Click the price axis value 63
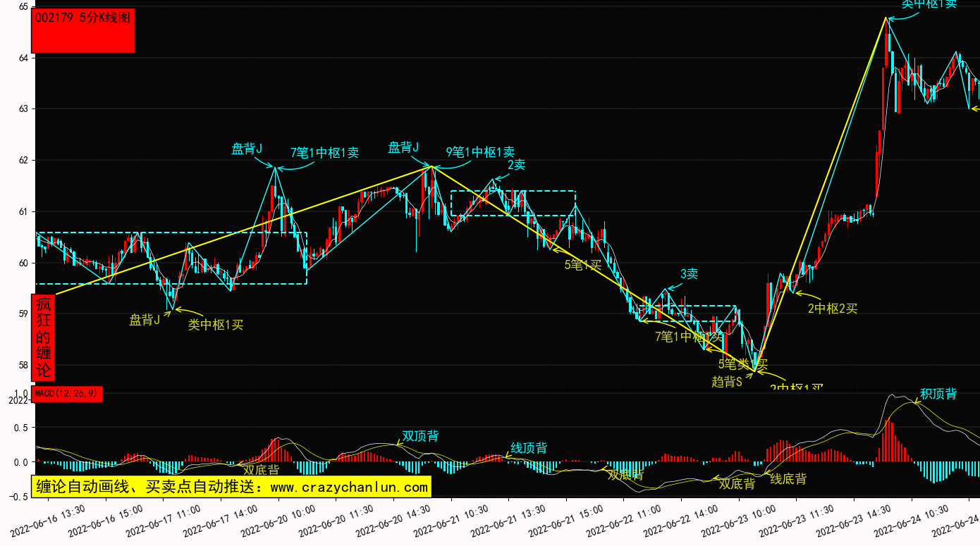 [23, 109]
